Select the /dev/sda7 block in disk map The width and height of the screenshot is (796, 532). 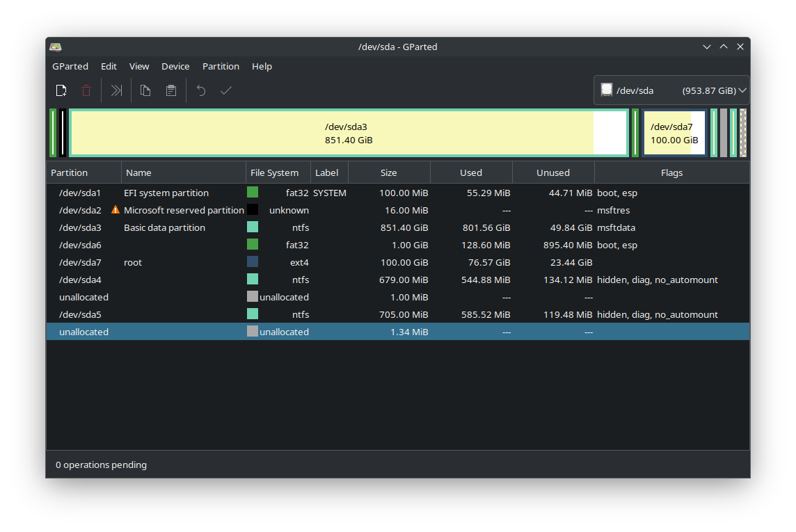(x=674, y=134)
